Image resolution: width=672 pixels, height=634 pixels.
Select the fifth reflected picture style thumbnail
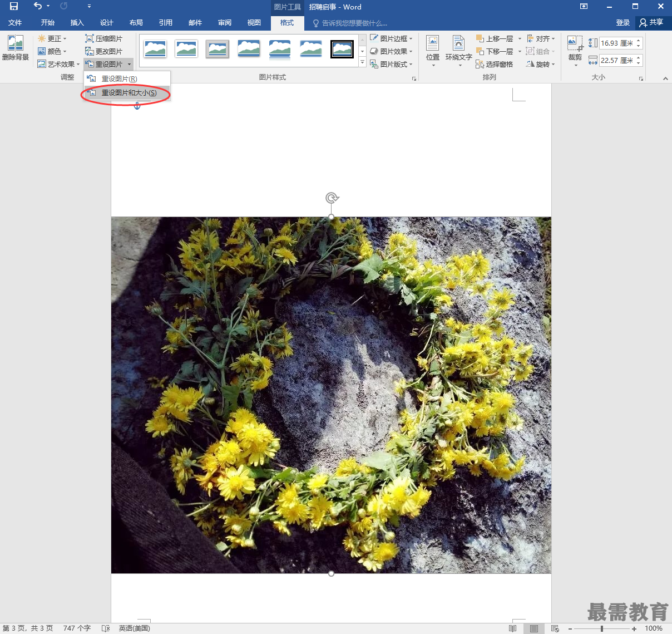[280, 49]
